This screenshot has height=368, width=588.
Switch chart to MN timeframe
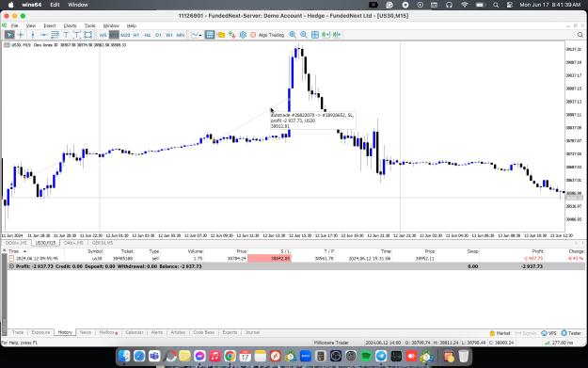(x=181, y=35)
